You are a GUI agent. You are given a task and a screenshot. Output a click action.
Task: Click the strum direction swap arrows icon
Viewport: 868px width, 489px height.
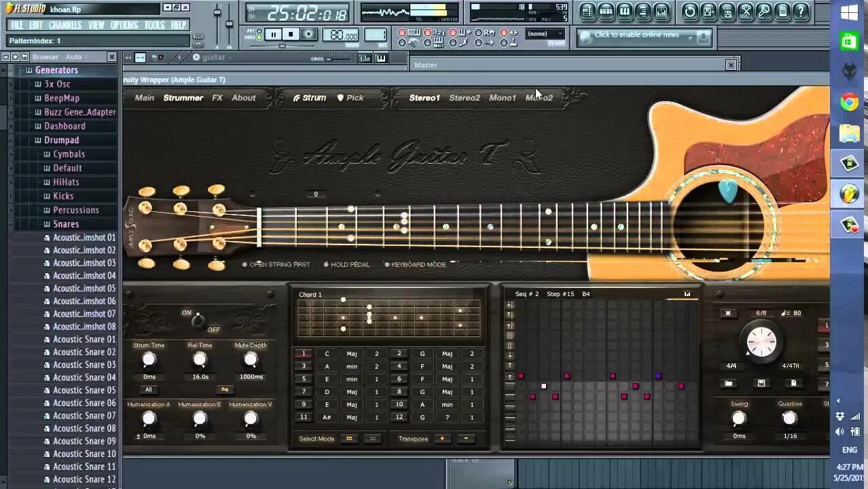pos(225,389)
